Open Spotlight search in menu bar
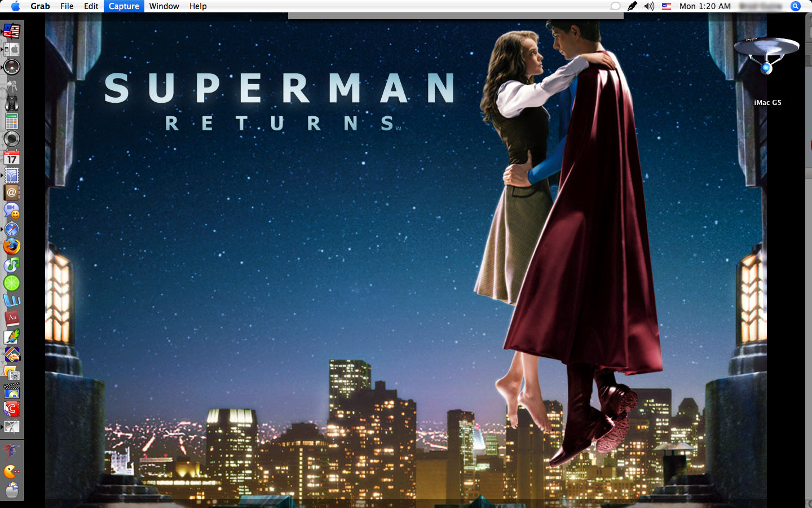This screenshot has width=812, height=508. pyautogui.click(x=796, y=6)
